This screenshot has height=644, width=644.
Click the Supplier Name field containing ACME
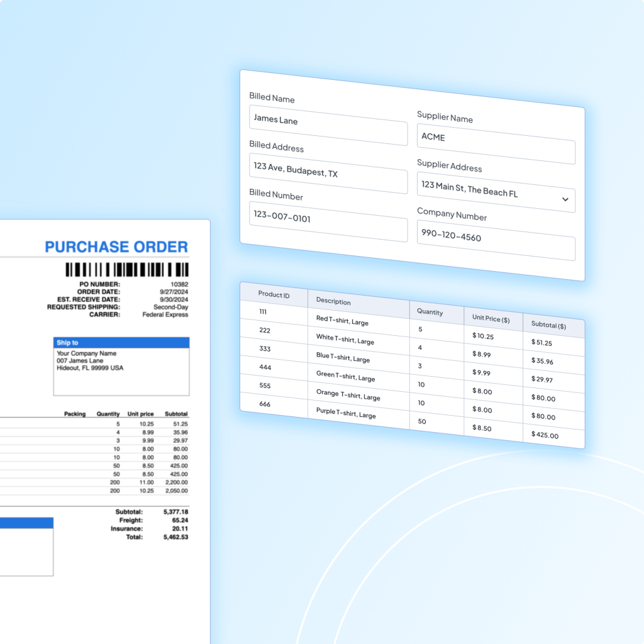496,143
